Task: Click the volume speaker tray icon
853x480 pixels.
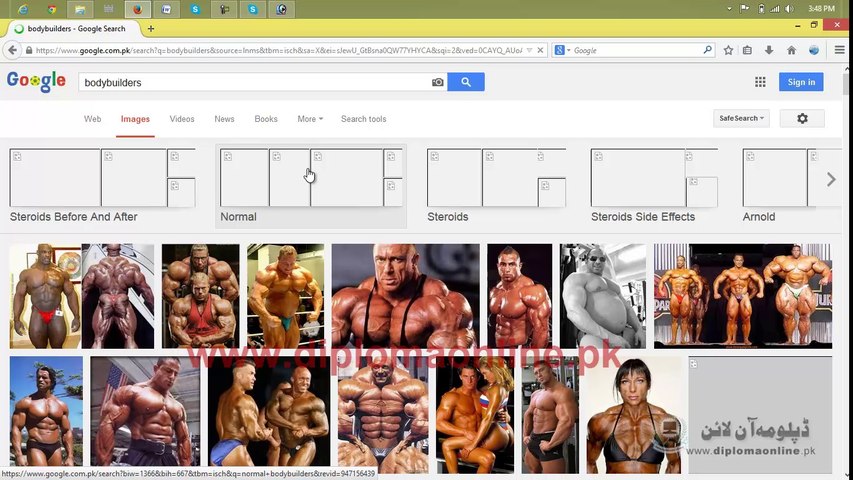Action: tap(789, 9)
